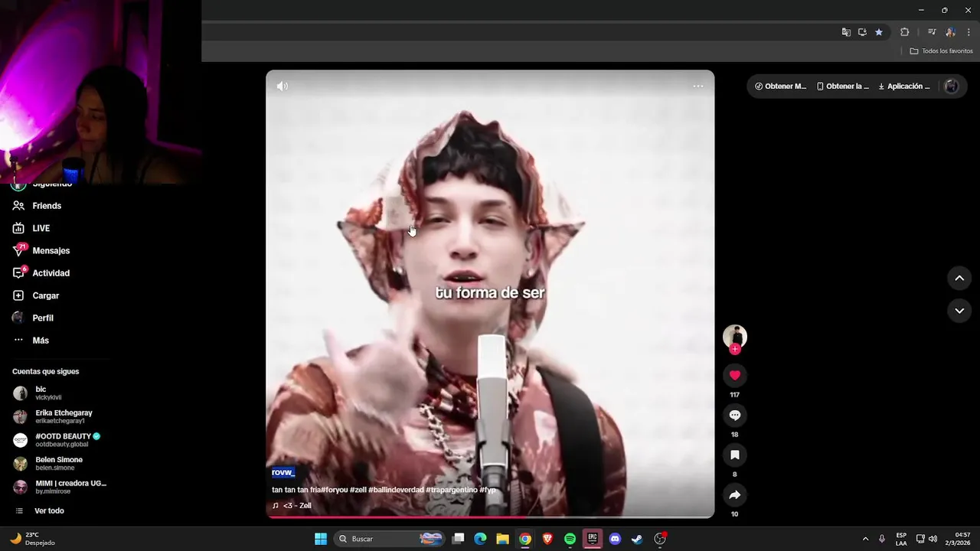Image resolution: width=980 pixels, height=551 pixels.
Task: Open TikTok profile avatar in top bar
Action: pyautogui.click(x=952, y=86)
